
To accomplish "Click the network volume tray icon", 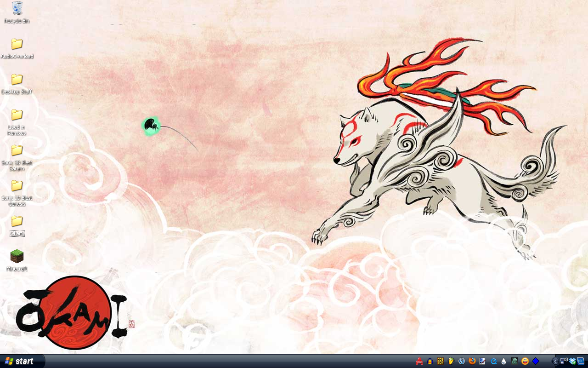I will tap(564, 361).
